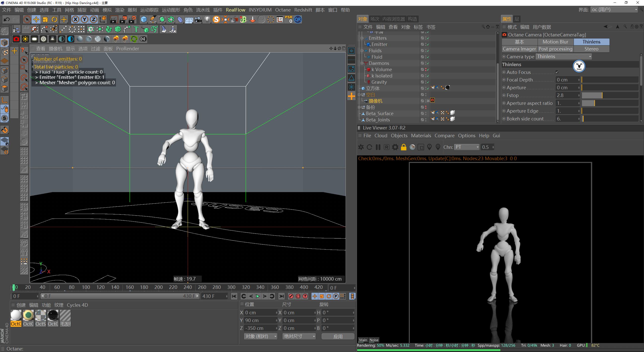Toggle the Live Viewer lock icon

[x=404, y=147]
